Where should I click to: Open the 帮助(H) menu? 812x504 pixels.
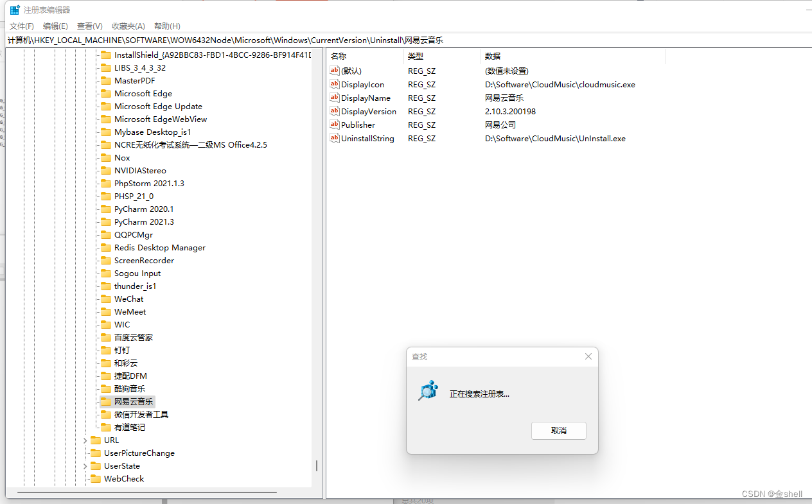(167, 26)
